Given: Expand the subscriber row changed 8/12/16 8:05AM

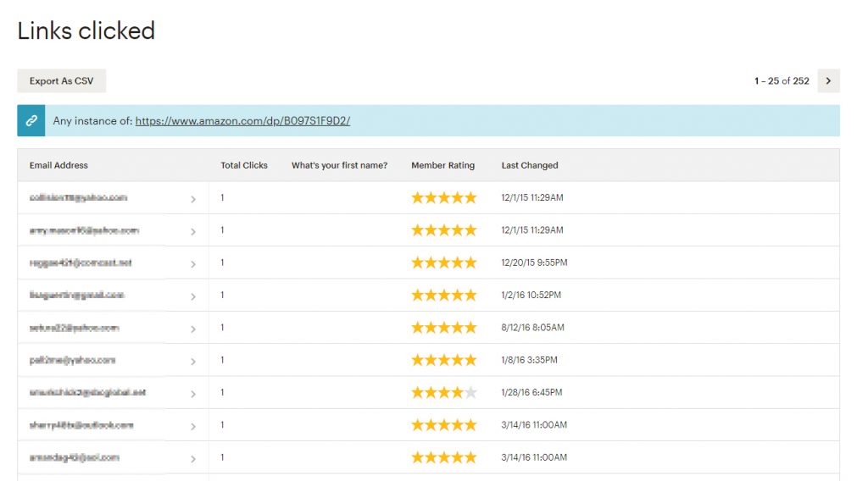Looking at the screenshot, I should pos(193,329).
